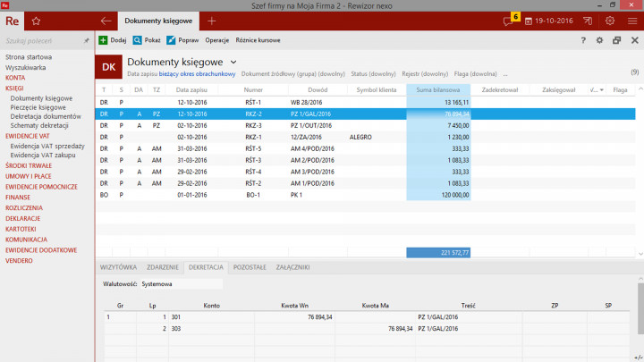Switch to the ZAŁĄCZNIKI tab
The height and width of the screenshot is (362, 644).
point(293,267)
